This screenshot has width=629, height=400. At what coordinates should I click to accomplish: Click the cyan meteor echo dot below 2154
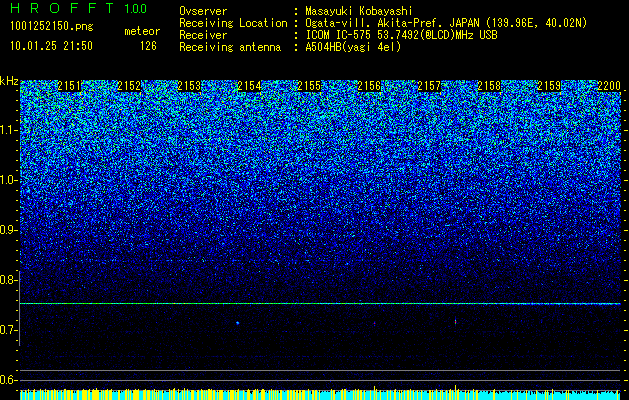pos(237,323)
